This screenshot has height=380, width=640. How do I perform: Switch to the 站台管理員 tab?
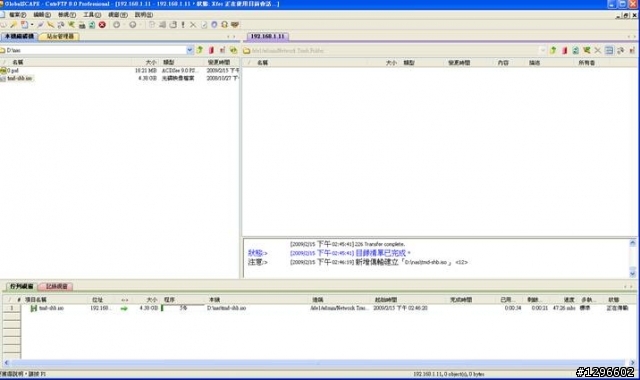(60, 36)
